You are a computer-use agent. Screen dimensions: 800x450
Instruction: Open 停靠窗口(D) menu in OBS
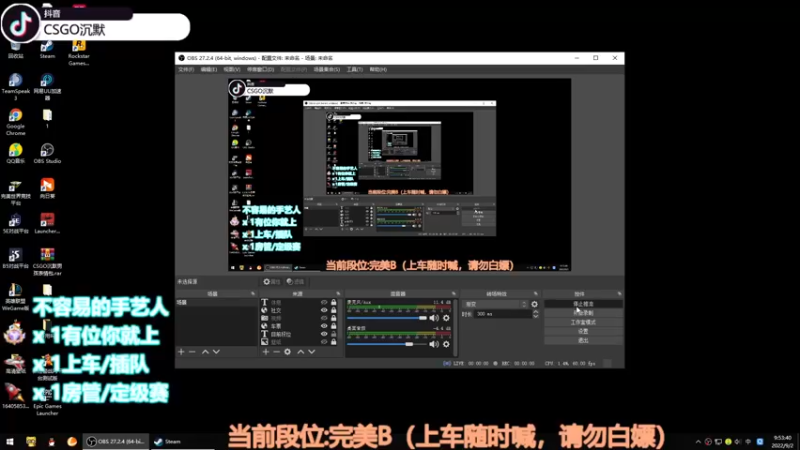click(x=260, y=69)
